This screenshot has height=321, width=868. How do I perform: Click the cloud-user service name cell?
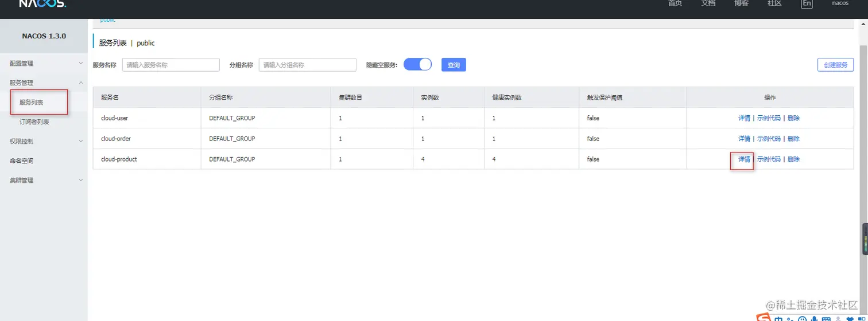(x=147, y=118)
